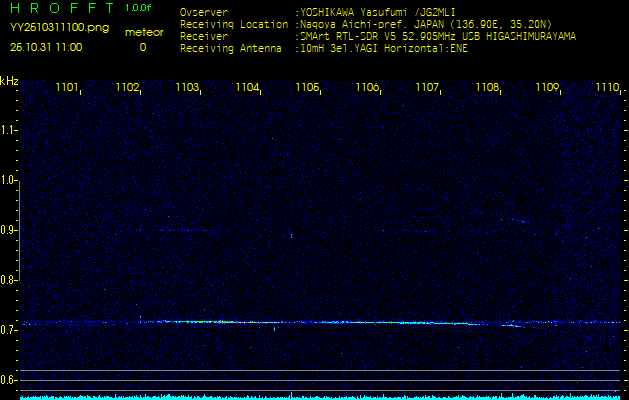Click the 1.0.0f version label
The height and width of the screenshot is (400, 629).
(138, 8)
